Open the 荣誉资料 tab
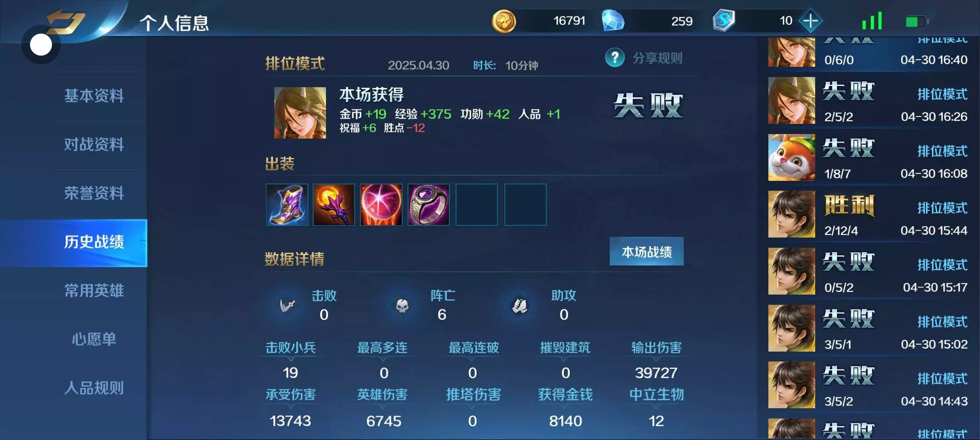980x440 pixels. pyautogui.click(x=94, y=193)
